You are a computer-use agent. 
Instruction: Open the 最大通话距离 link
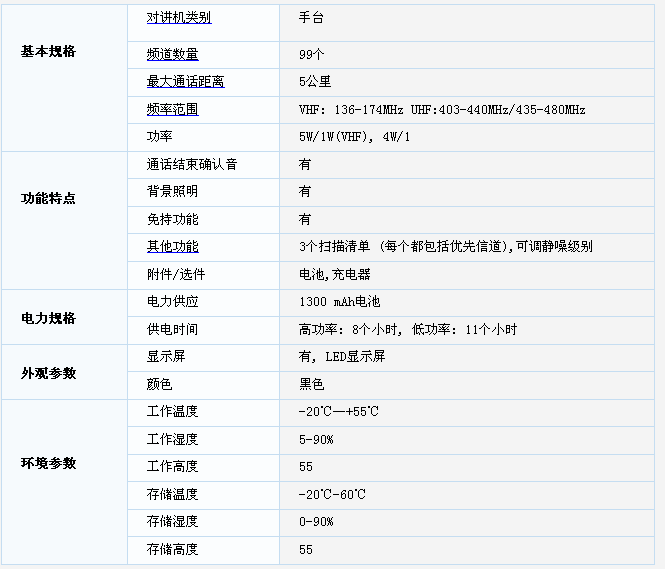[x=185, y=82]
